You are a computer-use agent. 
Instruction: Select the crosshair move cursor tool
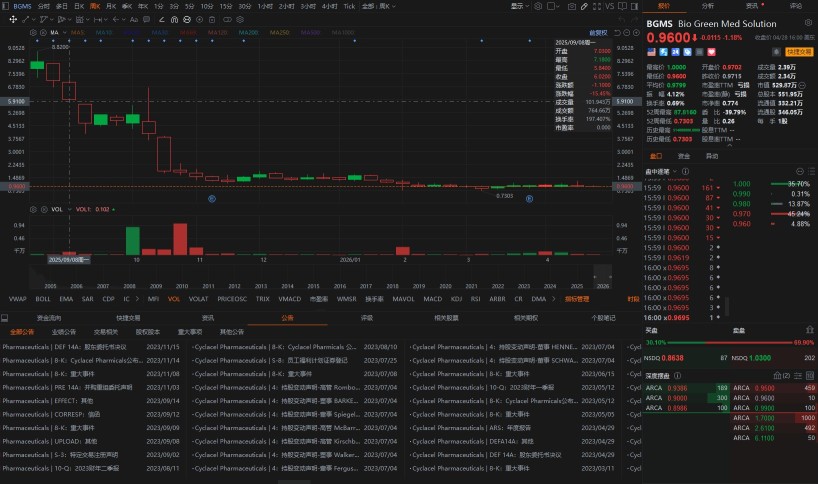pos(13,19)
